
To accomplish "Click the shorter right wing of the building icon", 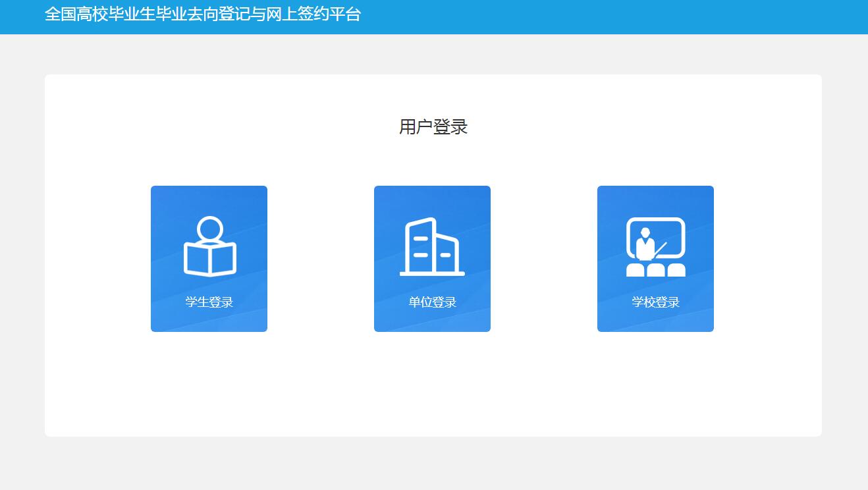I will pyautogui.click(x=447, y=254).
